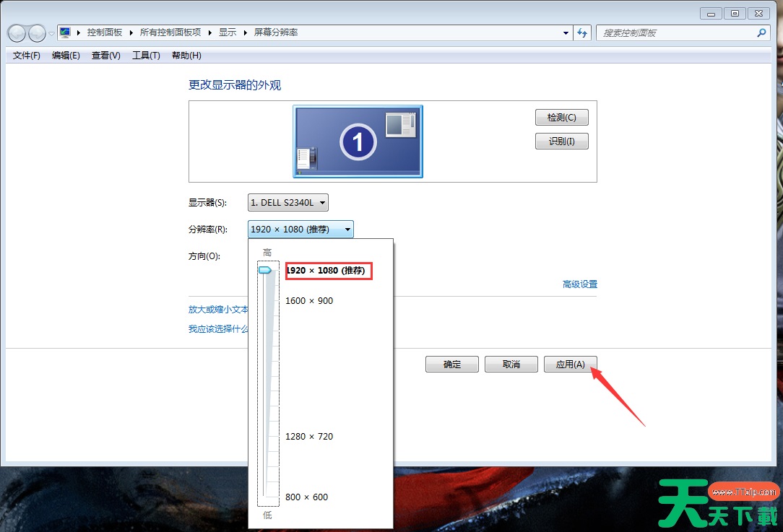This screenshot has height=532, width=783.
Task: Expand the address bar history dropdown arrow
Action: click(566, 33)
